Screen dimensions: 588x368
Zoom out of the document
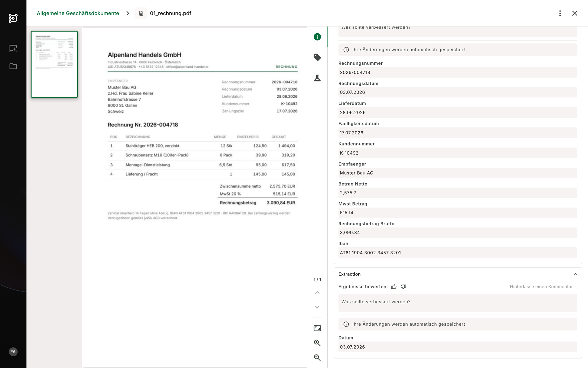click(x=317, y=358)
